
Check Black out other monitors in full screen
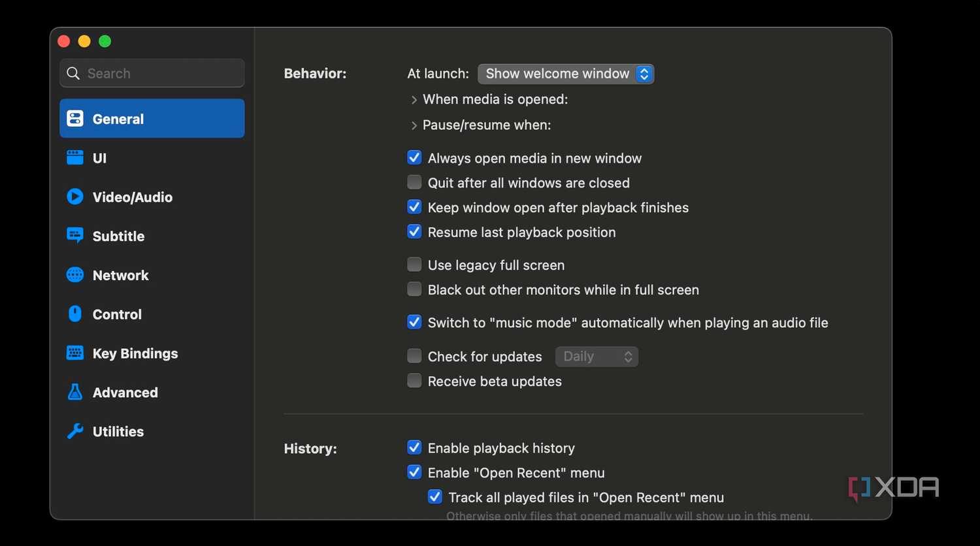(414, 289)
